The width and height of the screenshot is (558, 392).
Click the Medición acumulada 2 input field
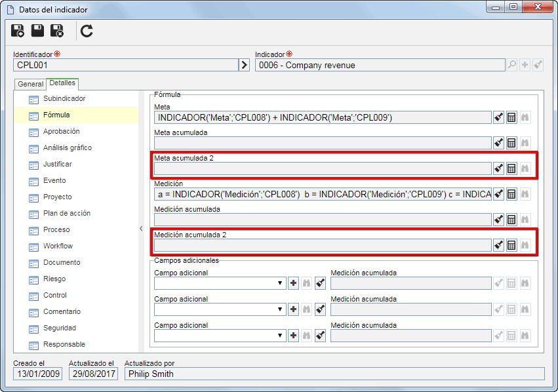click(x=323, y=245)
